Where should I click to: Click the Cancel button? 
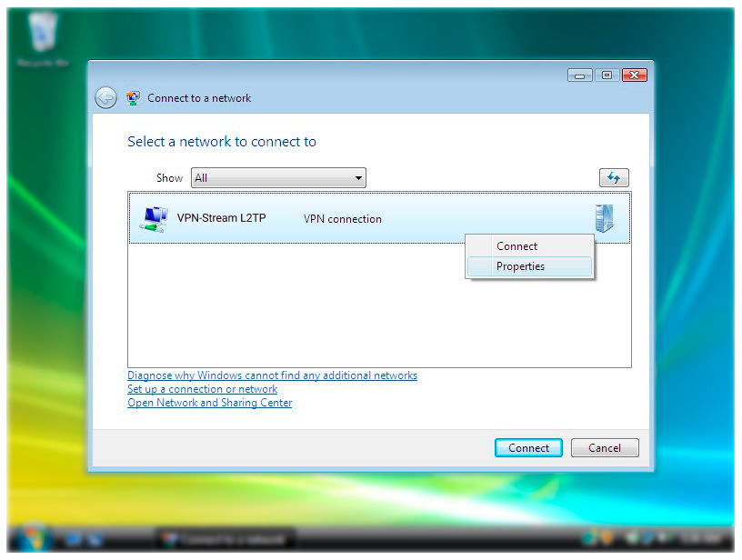point(605,448)
